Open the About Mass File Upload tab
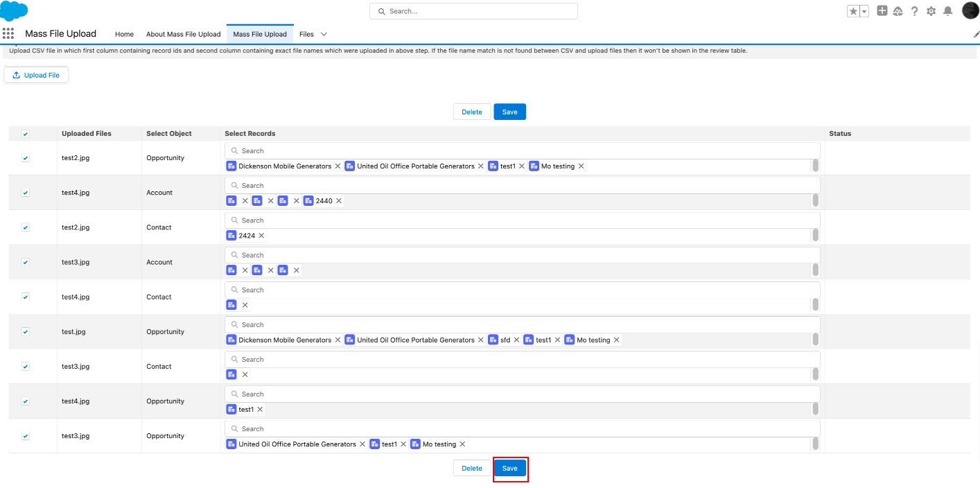Viewport: 980px width, 488px height. (x=183, y=34)
